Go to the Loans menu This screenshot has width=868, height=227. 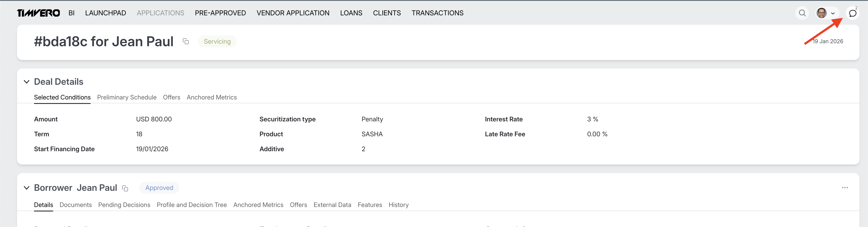(x=351, y=13)
